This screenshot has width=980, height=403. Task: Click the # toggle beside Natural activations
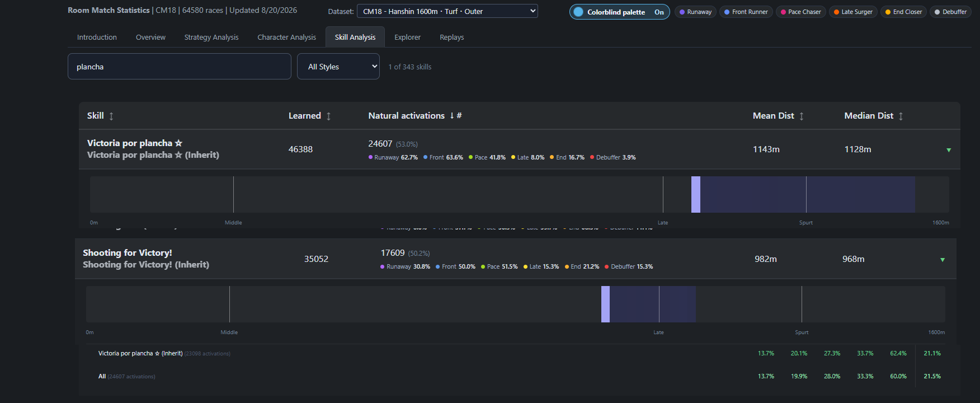[459, 116]
